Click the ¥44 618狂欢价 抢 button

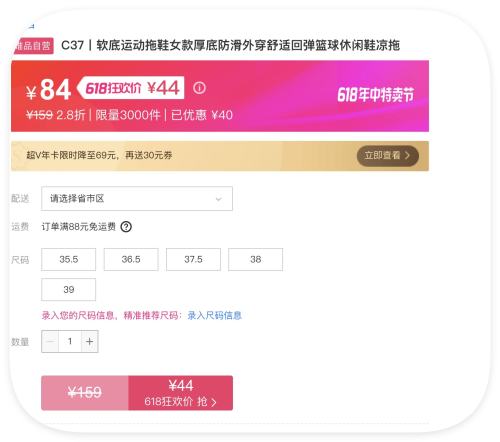pyautogui.click(x=180, y=393)
